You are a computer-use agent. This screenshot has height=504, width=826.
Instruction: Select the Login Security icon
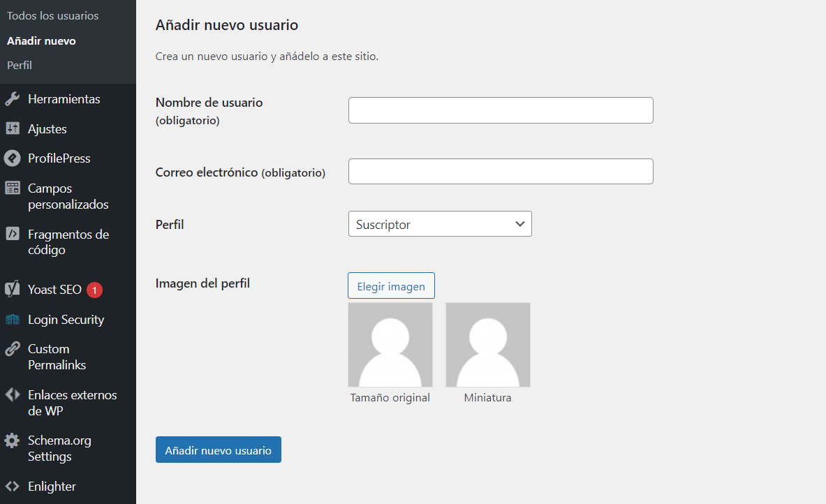[x=14, y=319]
